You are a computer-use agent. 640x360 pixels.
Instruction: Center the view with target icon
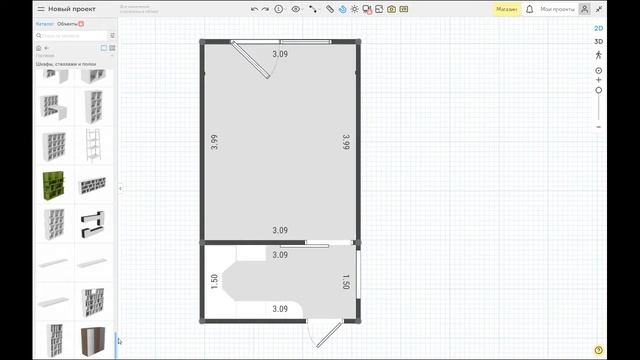[598, 71]
